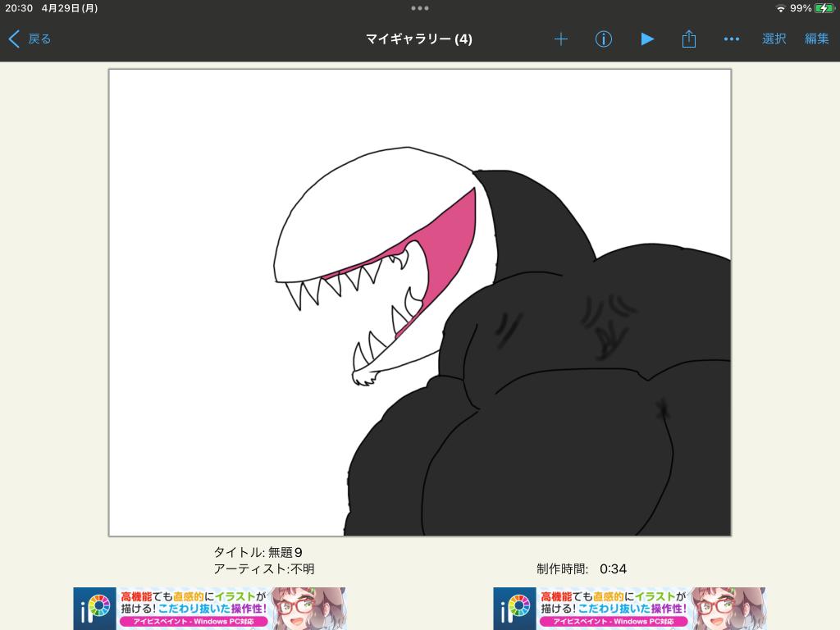Screen dimensions: 840x630
Task: Open the black monster artwork canvas
Action: pyautogui.click(x=419, y=303)
